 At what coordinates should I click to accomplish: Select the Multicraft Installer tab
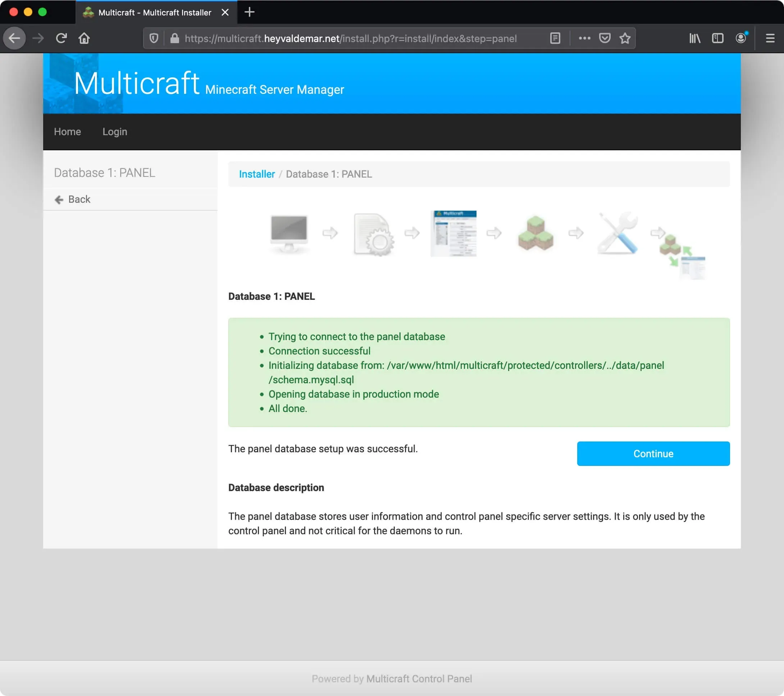coord(156,12)
